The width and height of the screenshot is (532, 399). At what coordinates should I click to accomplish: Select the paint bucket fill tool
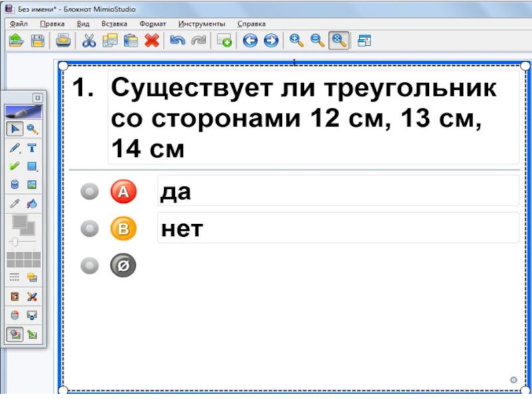coord(32,203)
